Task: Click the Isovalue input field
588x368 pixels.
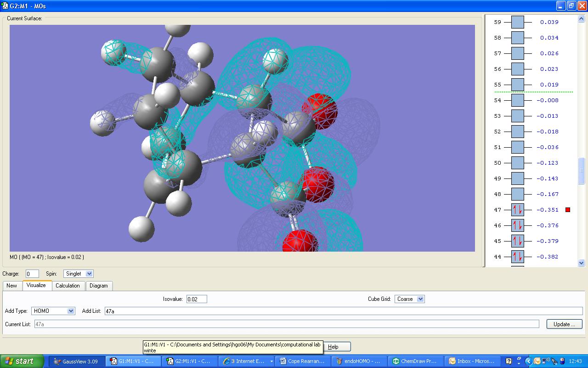Action: pyautogui.click(x=197, y=299)
